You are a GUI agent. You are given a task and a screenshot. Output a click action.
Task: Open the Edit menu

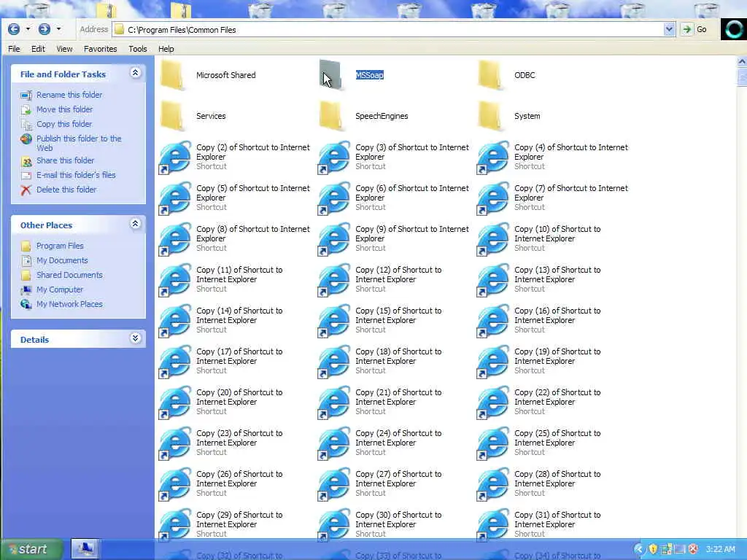pos(38,49)
